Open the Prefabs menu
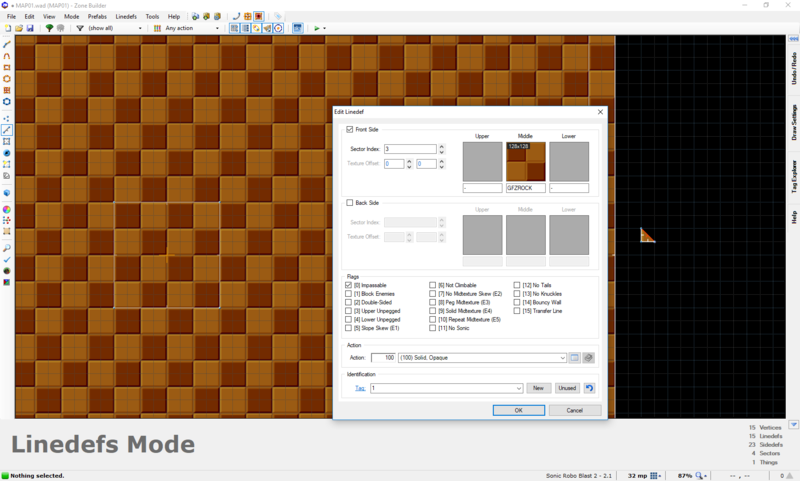Image resolution: width=800 pixels, height=481 pixels. click(97, 17)
